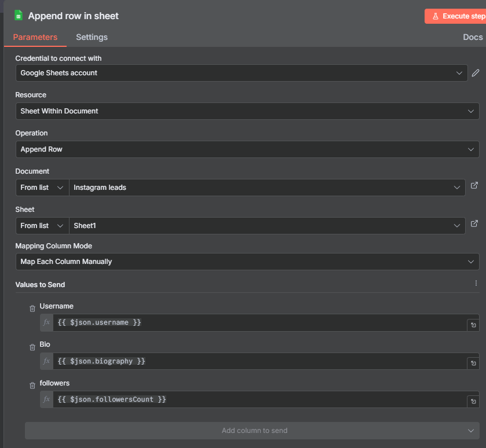Edit the Google Sheets credential pencil icon
The width and height of the screenshot is (486, 448).
tap(475, 73)
